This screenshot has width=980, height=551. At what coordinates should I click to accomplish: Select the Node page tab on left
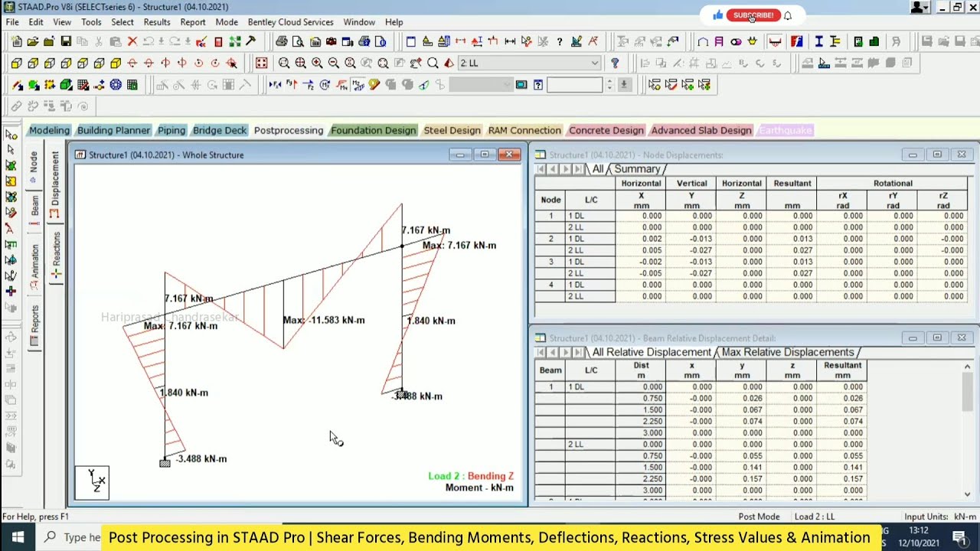(x=34, y=167)
